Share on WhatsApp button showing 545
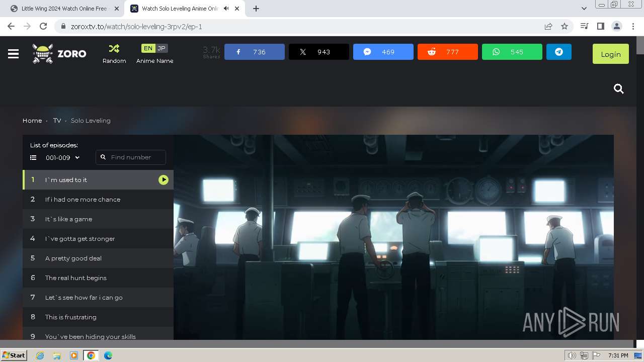644x362 pixels. (512, 52)
